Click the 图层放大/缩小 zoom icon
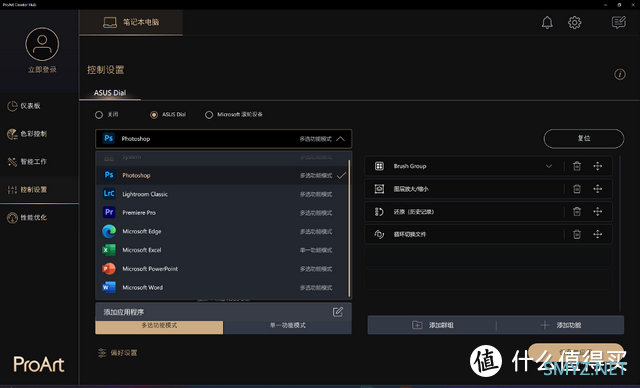Viewport: 640px width, 388px height. pos(379,189)
